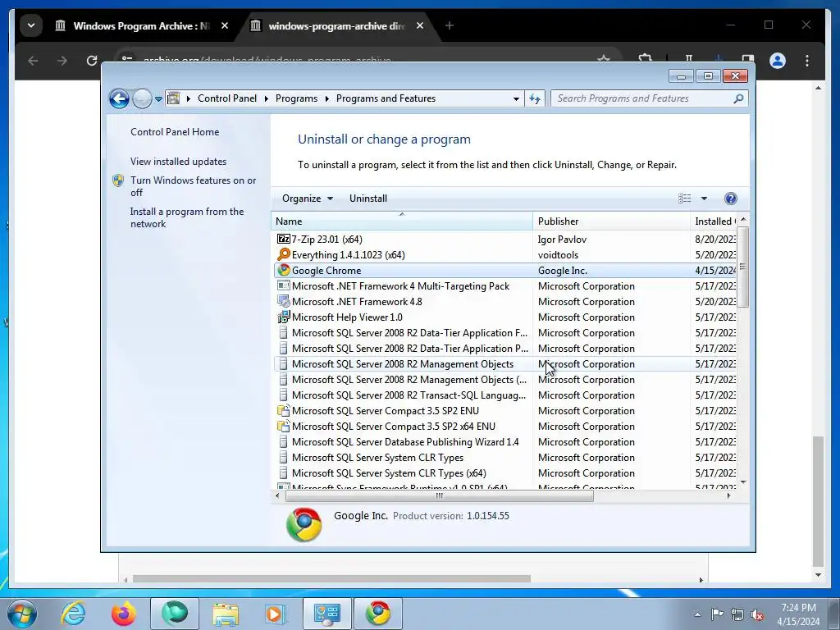This screenshot has width=840, height=630.
Task: Click the scroll down arrow of program list
Action: click(743, 482)
